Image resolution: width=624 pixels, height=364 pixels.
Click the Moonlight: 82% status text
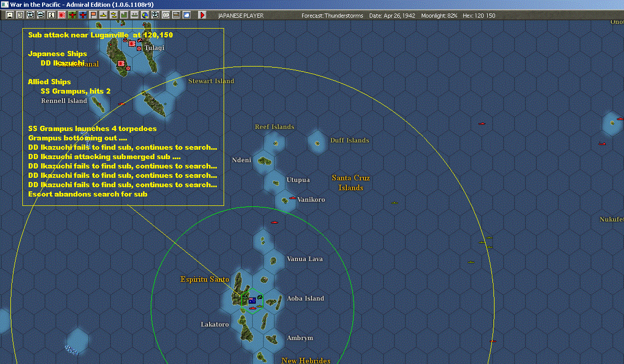click(439, 16)
